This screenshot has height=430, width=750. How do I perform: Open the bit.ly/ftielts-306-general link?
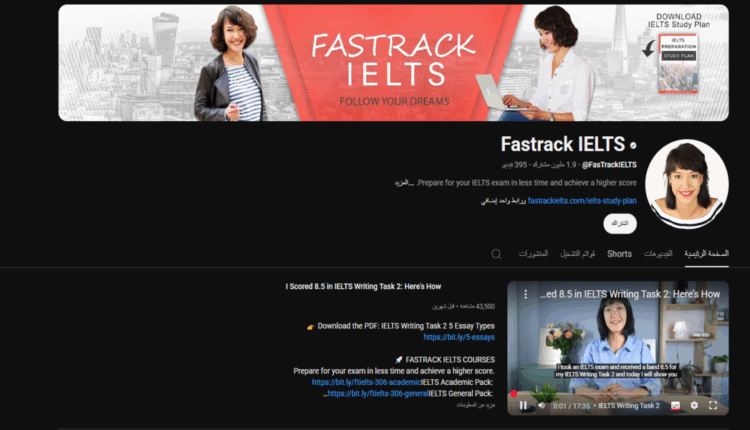pyautogui.click(x=378, y=394)
